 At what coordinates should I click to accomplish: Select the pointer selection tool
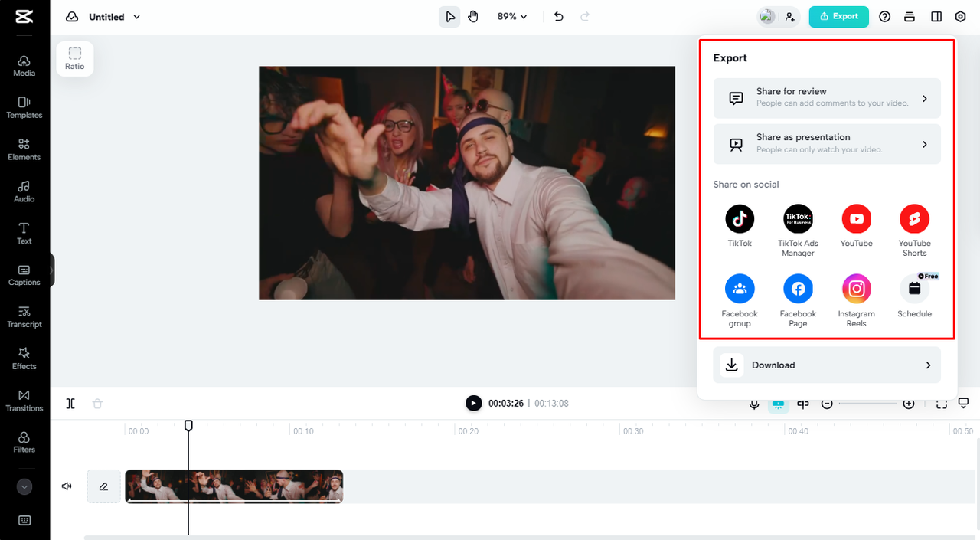coord(450,16)
